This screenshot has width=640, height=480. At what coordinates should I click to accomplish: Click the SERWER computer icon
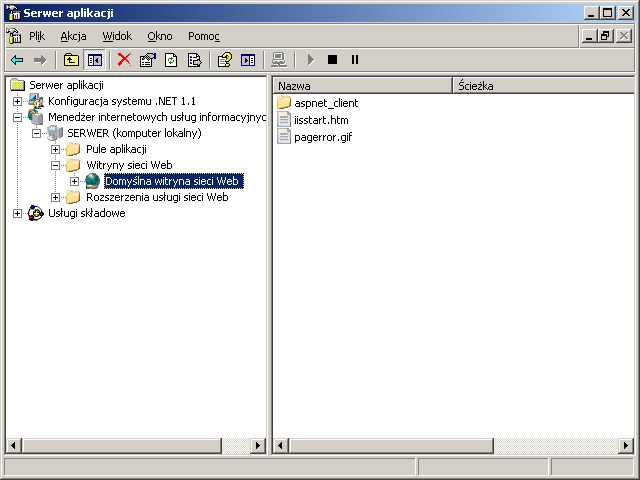(x=55, y=133)
